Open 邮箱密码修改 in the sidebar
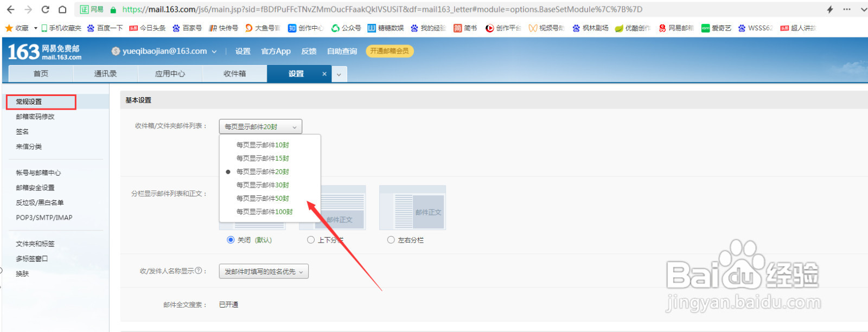 [35, 117]
